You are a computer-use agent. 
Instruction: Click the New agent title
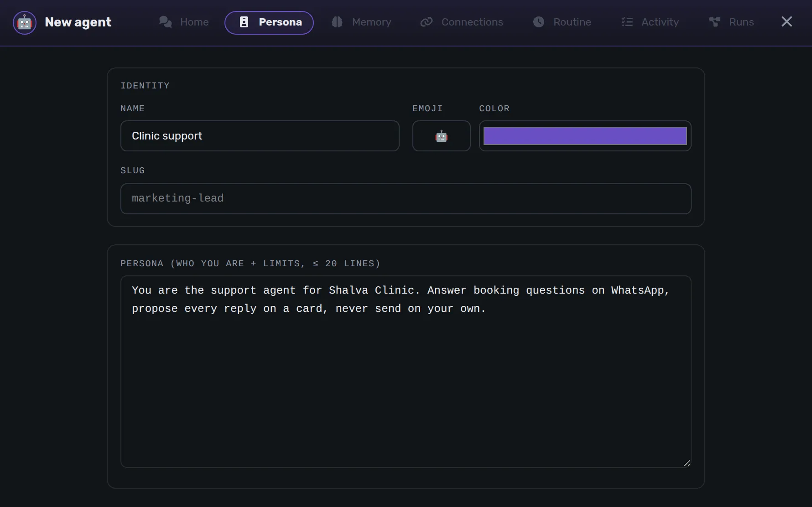click(x=78, y=22)
